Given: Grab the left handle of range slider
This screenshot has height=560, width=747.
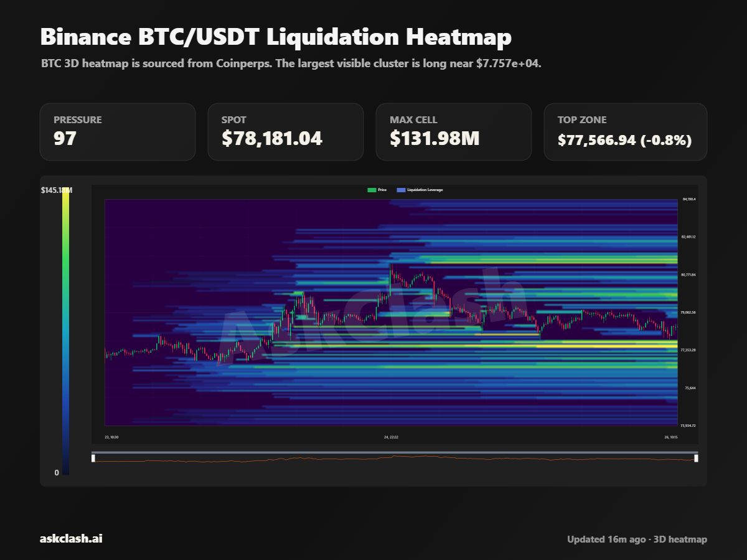Looking at the screenshot, I should 93,458.
